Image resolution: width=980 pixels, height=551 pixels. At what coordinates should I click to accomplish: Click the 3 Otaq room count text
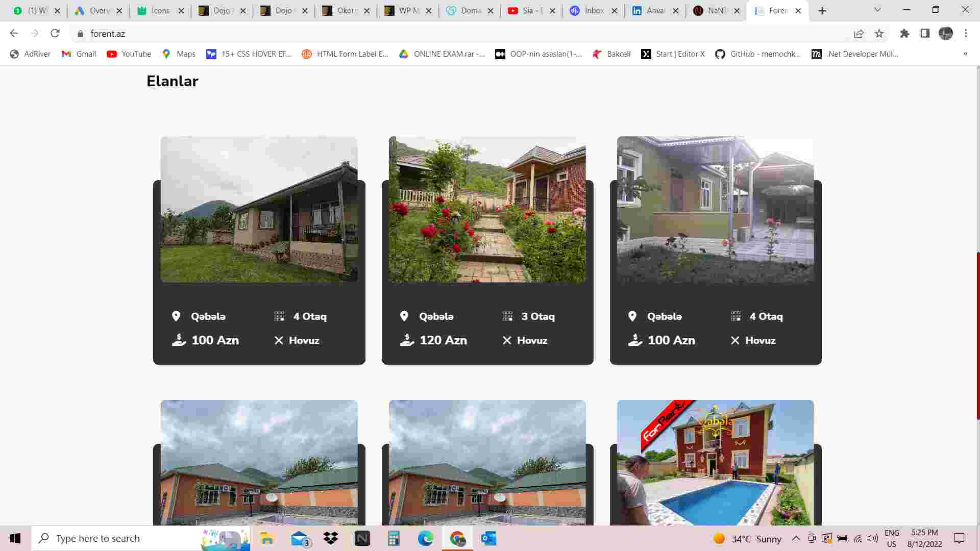pos(538,316)
